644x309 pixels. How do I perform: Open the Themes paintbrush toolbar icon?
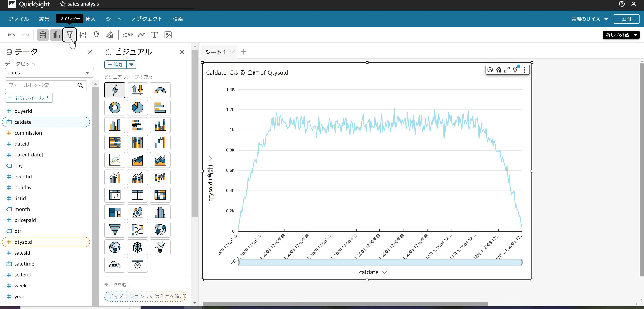point(110,35)
